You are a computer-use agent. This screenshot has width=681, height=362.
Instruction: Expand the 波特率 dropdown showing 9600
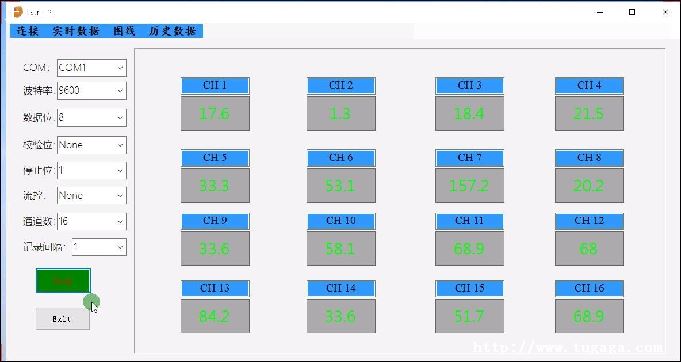92,91
